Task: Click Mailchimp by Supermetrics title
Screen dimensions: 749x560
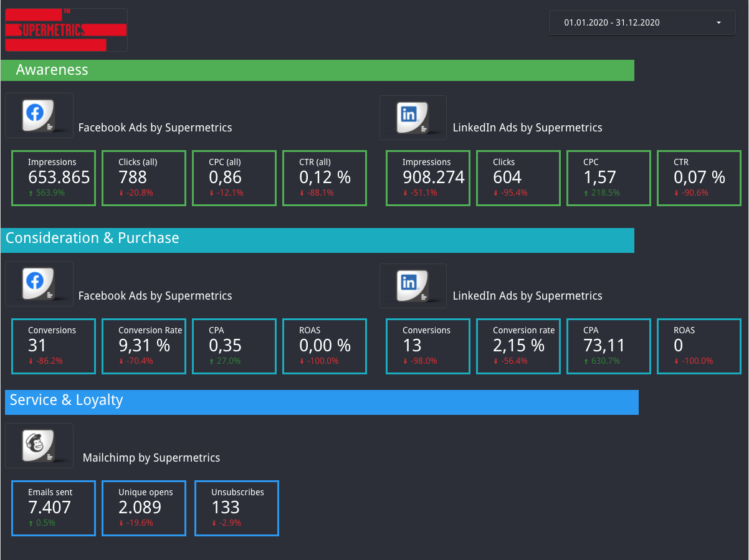Action: 151,458
